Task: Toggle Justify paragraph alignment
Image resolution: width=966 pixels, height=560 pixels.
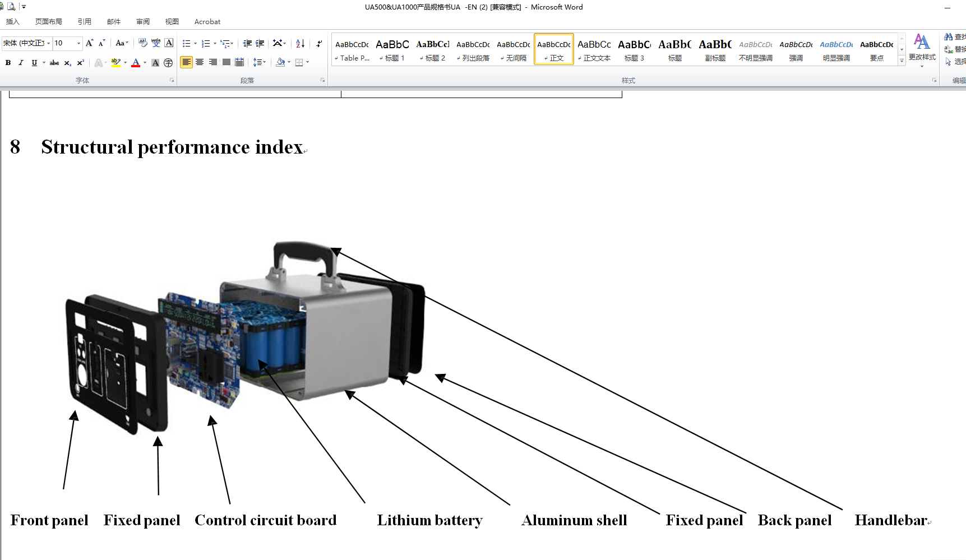Action: tap(227, 62)
